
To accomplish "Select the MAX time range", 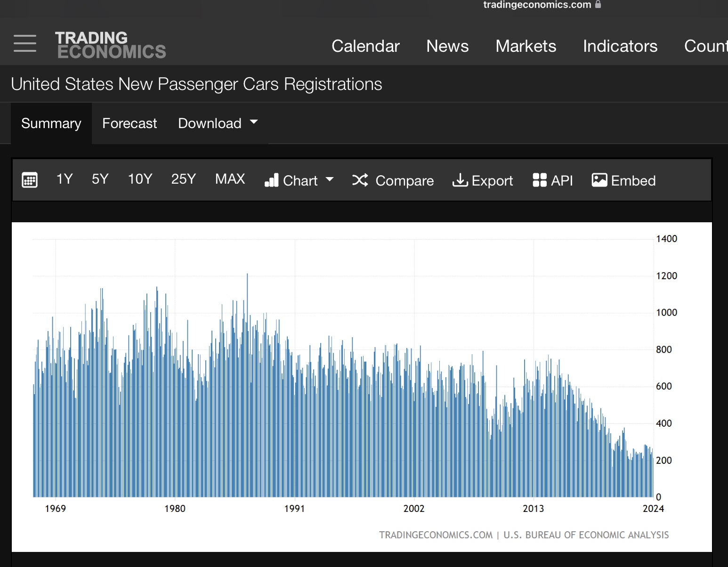I will coord(230,179).
